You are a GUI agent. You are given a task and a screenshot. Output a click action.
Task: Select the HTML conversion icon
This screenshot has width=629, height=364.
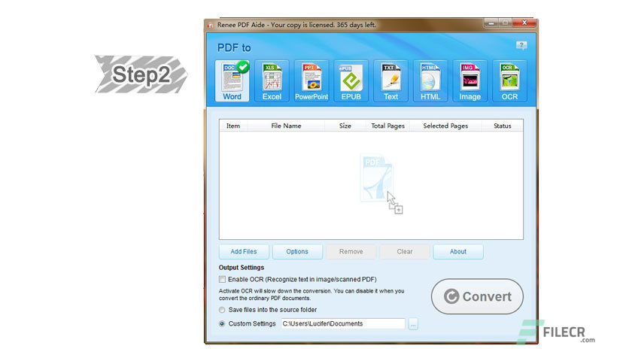point(430,81)
